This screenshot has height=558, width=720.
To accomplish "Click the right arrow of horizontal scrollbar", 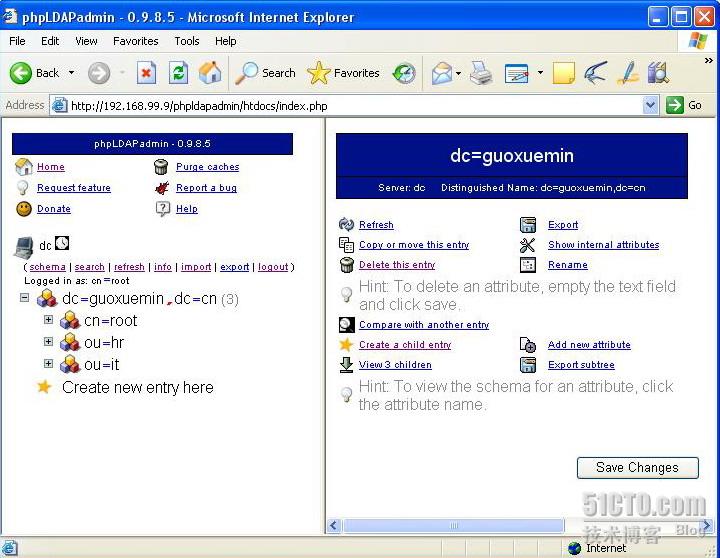I will coord(706,525).
